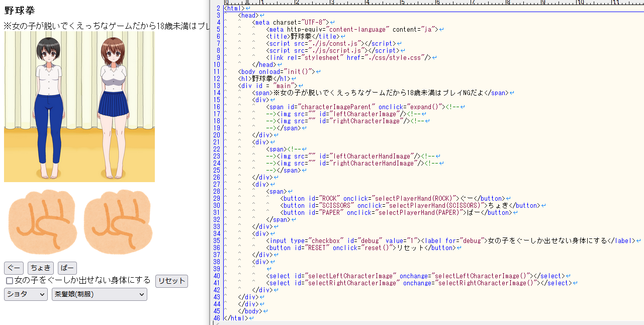Image resolution: width=644 pixels, height=325 pixels.
Task: Click the 野球拳 page heading
Action: pos(19,11)
